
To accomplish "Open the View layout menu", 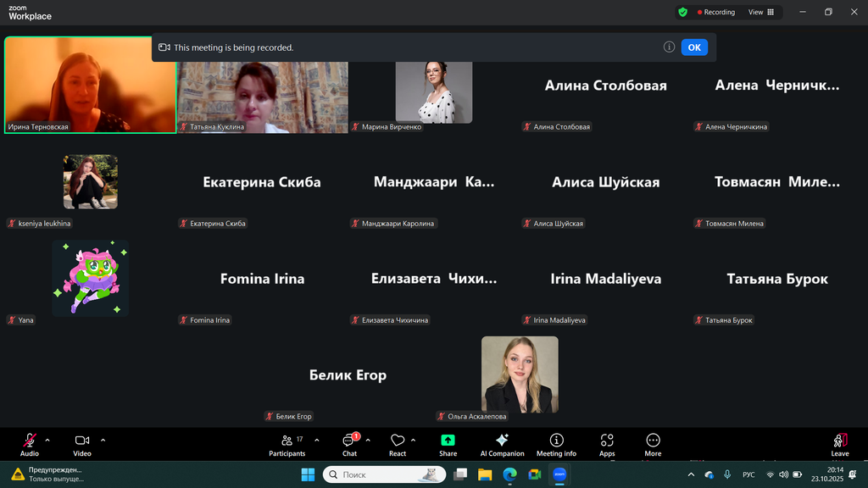I will [760, 12].
